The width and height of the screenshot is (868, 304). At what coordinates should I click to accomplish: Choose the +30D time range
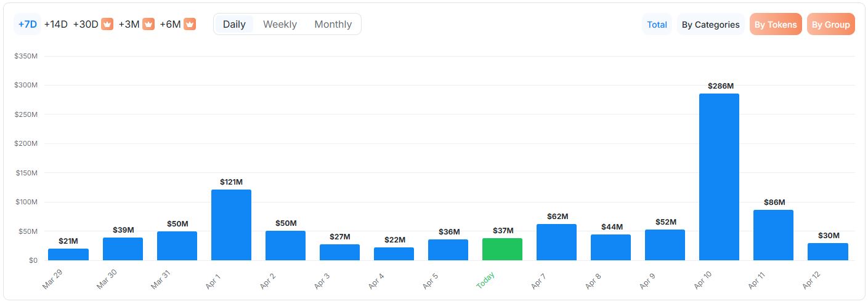(x=86, y=24)
